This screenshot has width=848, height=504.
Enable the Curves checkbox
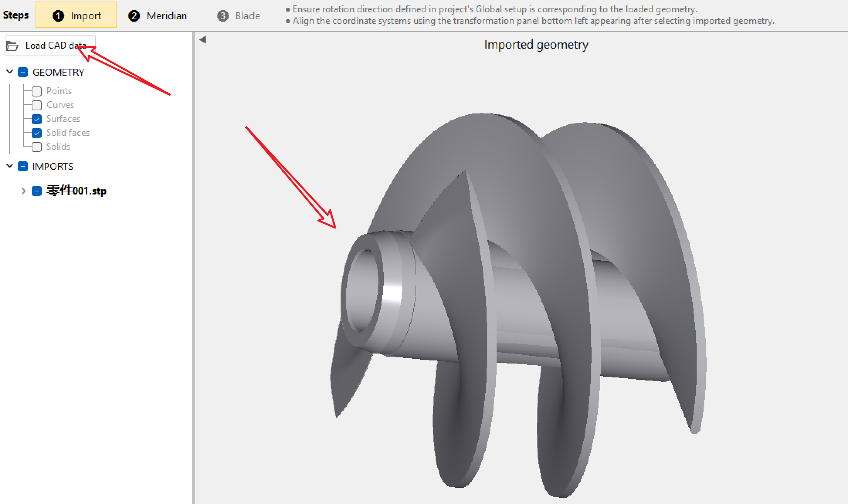pos(37,105)
